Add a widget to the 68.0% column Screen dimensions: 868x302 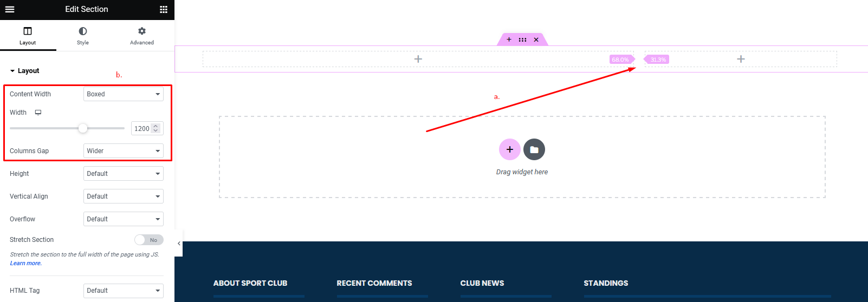tap(418, 59)
